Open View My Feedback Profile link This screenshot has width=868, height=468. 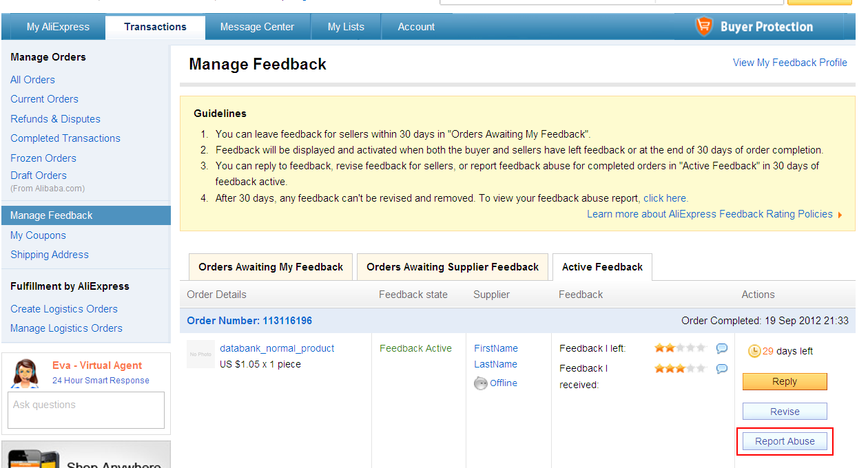789,63
